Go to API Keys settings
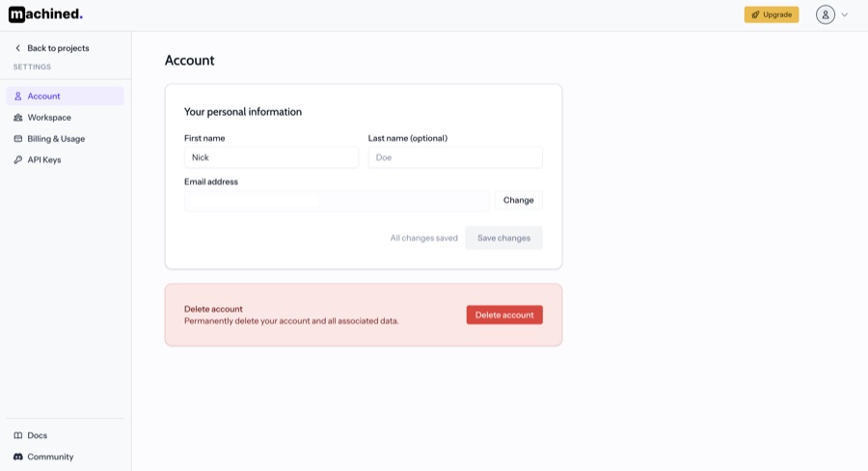The height and width of the screenshot is (471, 868). 44,160
